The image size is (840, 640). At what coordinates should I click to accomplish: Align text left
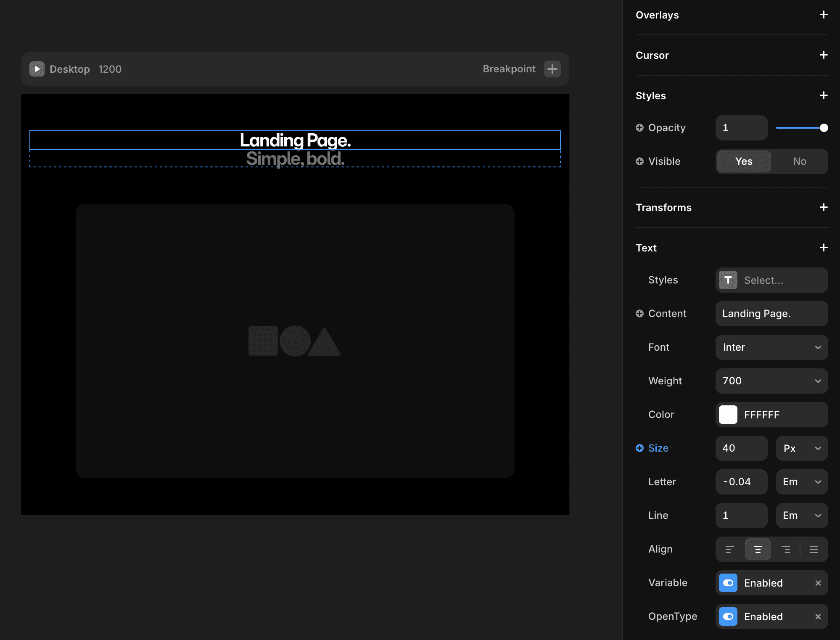(x=729, y=549)
